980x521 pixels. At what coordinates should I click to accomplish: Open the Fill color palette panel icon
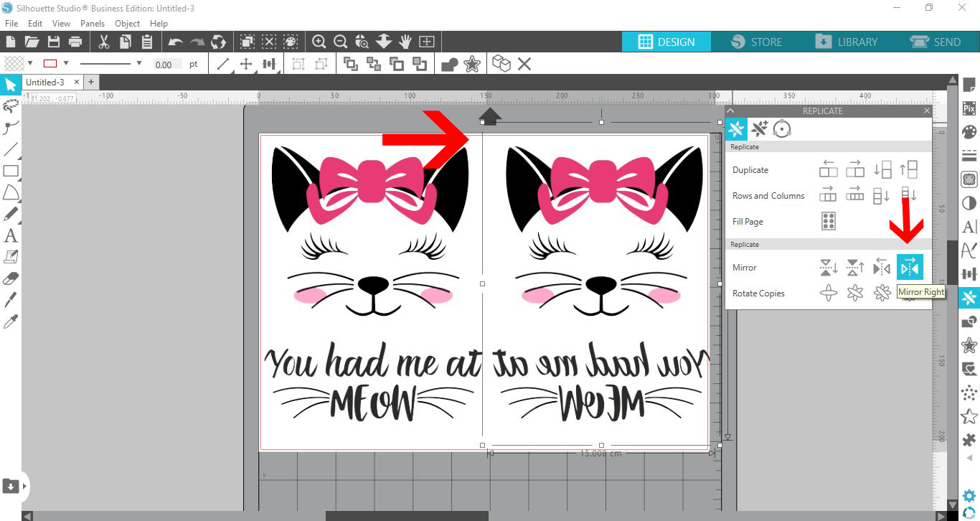pos(969,132)
